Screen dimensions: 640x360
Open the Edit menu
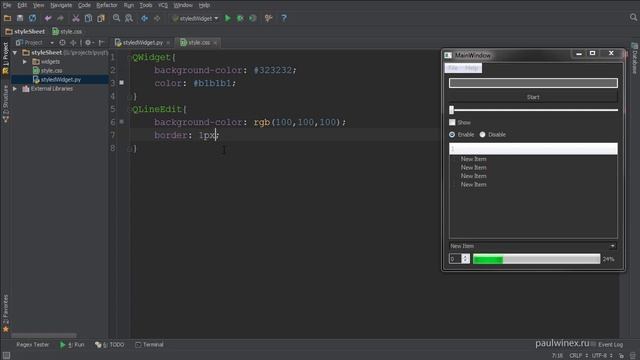point(22,5)
